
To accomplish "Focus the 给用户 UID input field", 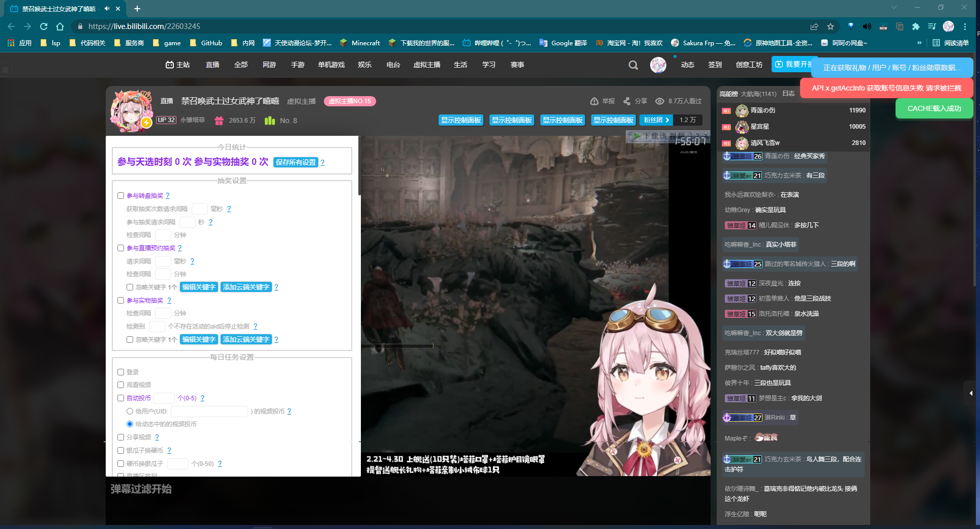I will tap(209, 412).
